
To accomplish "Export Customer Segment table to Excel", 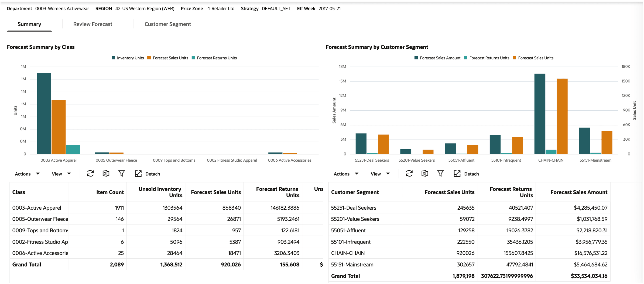I will point(425,174).
